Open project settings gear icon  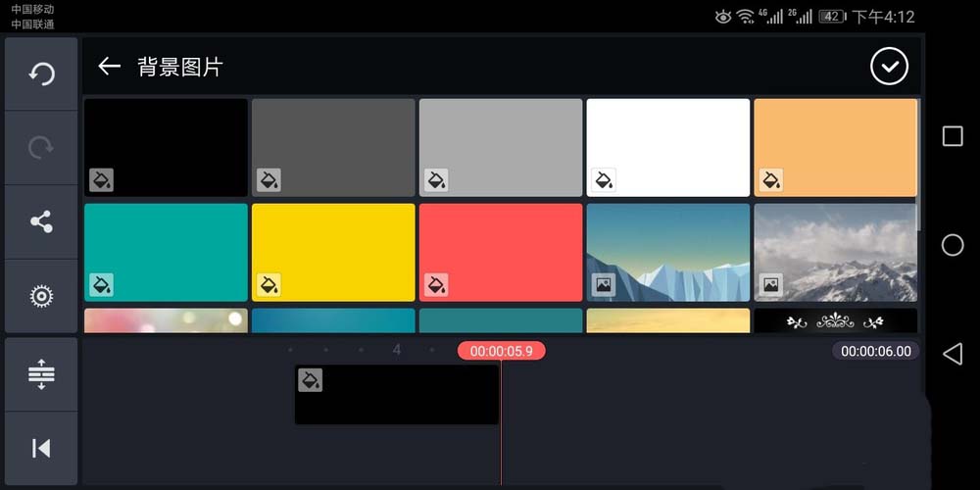point(41,296)
